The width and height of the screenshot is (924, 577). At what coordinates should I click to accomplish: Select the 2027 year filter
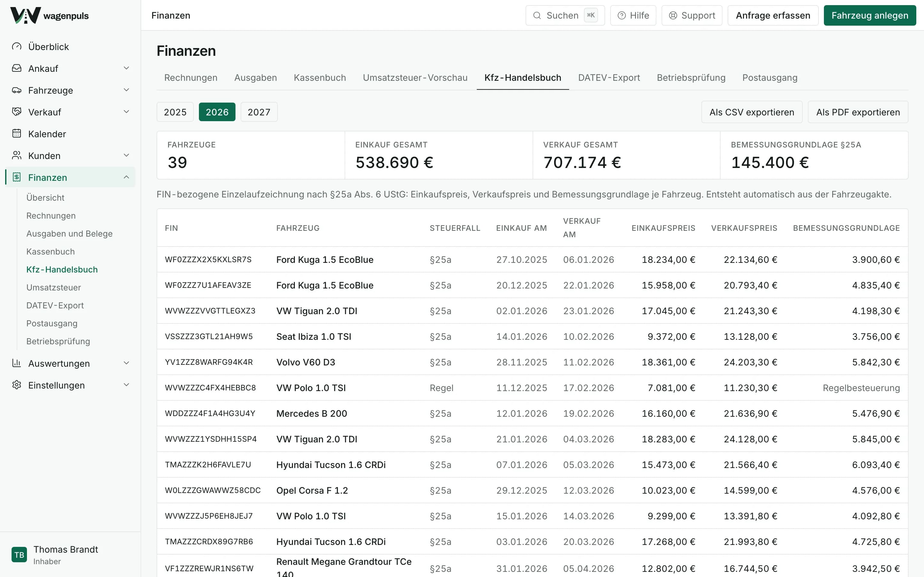(259, 112)
